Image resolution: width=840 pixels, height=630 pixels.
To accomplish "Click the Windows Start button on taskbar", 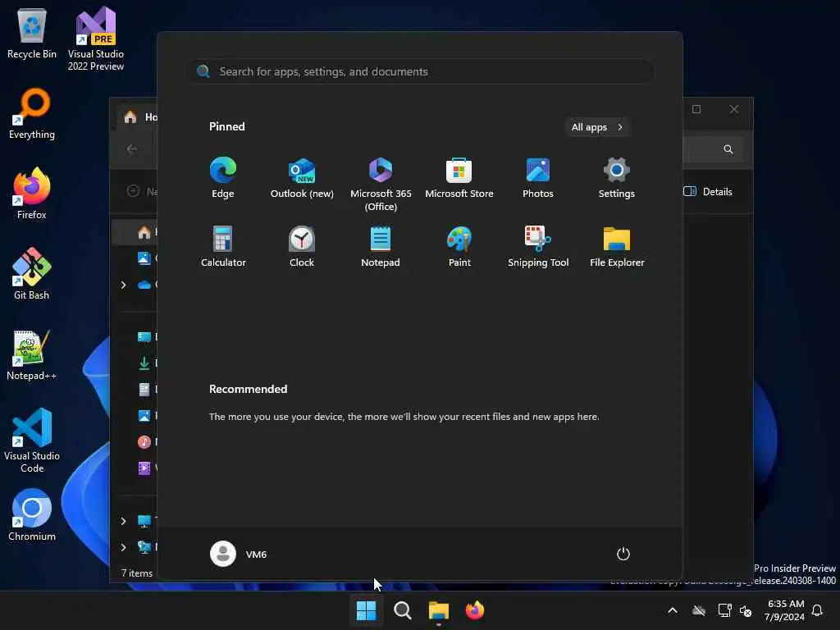I will (367, 610).
